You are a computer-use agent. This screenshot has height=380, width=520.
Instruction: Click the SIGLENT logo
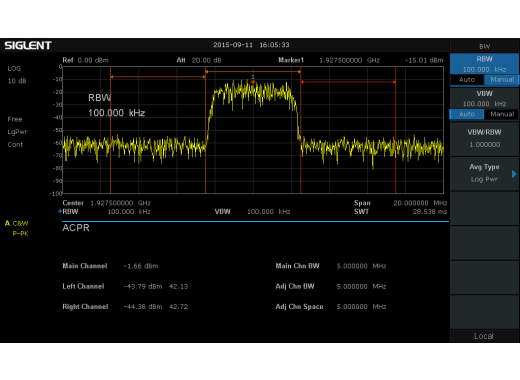pos(28,45)
